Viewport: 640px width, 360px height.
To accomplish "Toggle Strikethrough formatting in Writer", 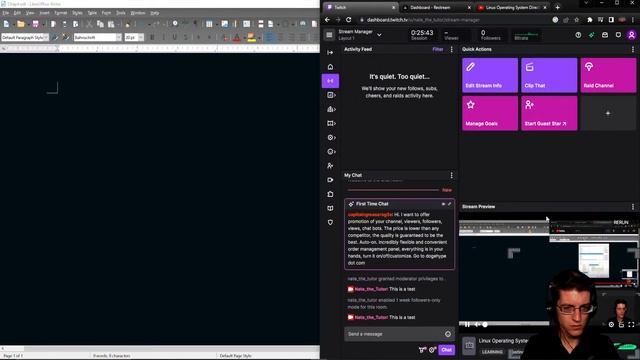I will (186, 38).
